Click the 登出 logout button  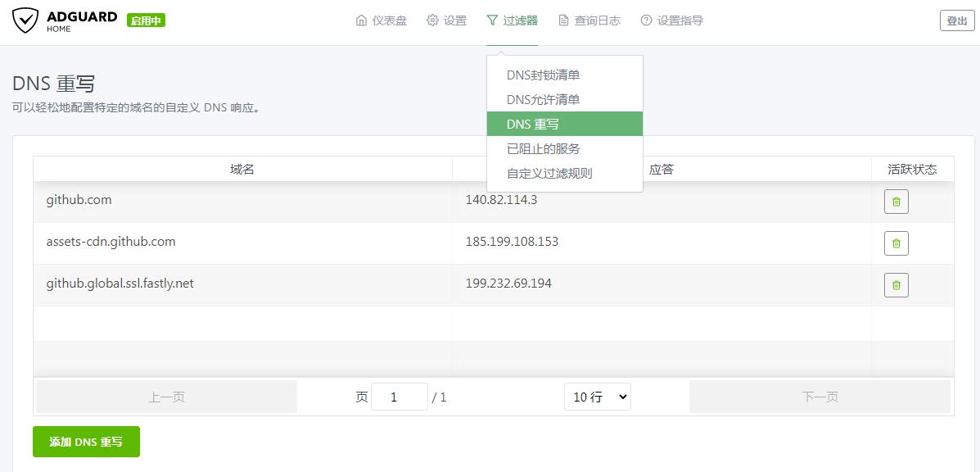point(957,20)
